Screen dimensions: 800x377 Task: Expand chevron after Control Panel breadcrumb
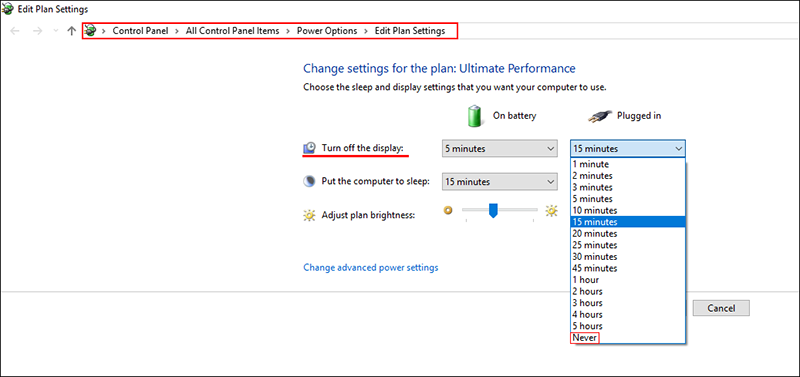coord(177,31)
